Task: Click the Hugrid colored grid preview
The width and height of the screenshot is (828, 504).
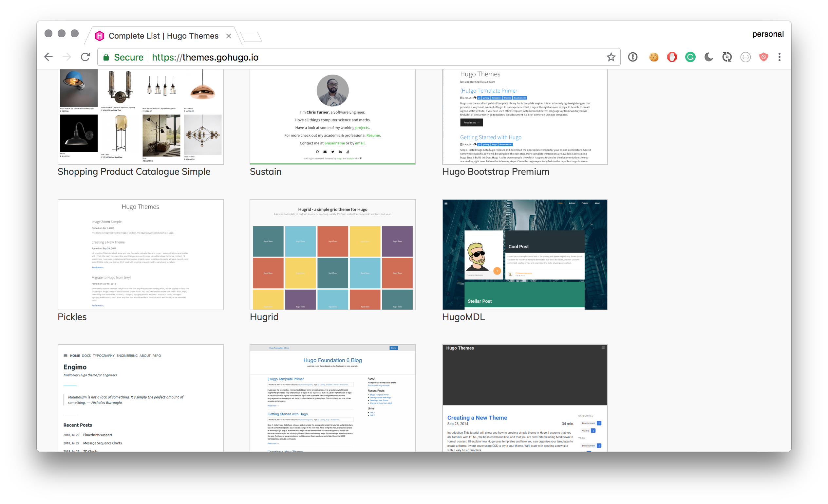Action: 333,255
